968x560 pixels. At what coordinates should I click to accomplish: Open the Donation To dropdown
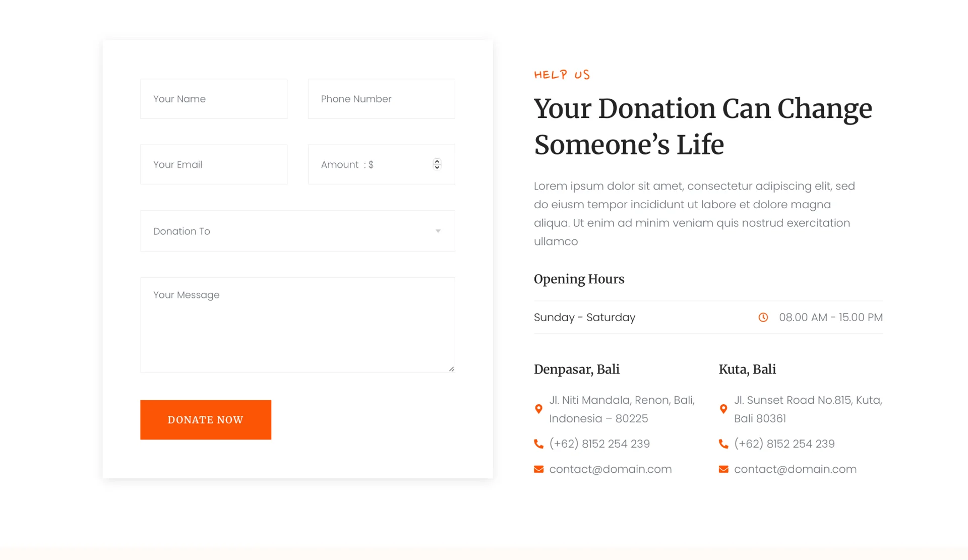(297, 231)
